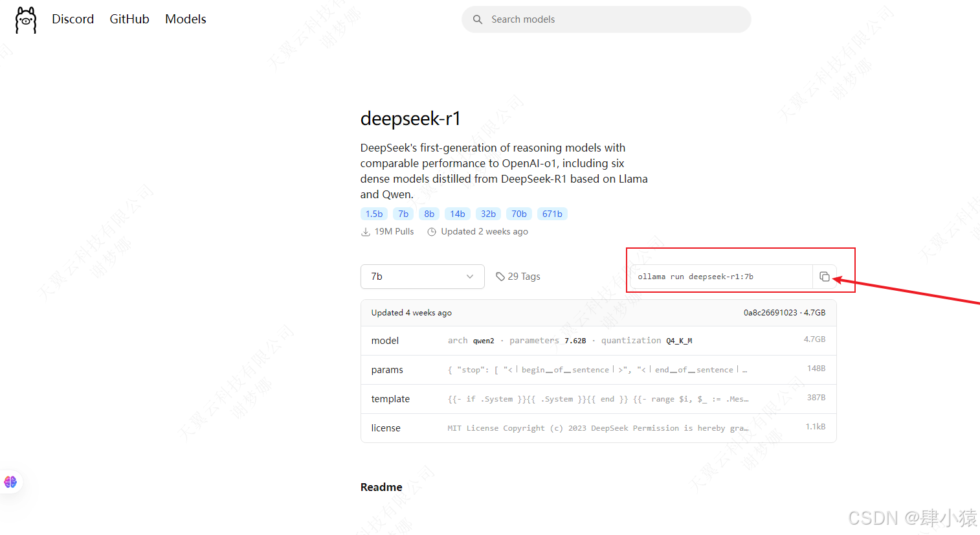980x535 pixels.
Task: Select the 32b tag badge
Action: 489,214
